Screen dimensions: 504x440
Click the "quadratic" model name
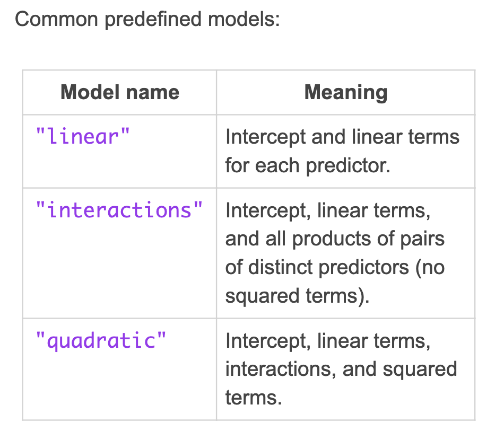pos(101,341)
